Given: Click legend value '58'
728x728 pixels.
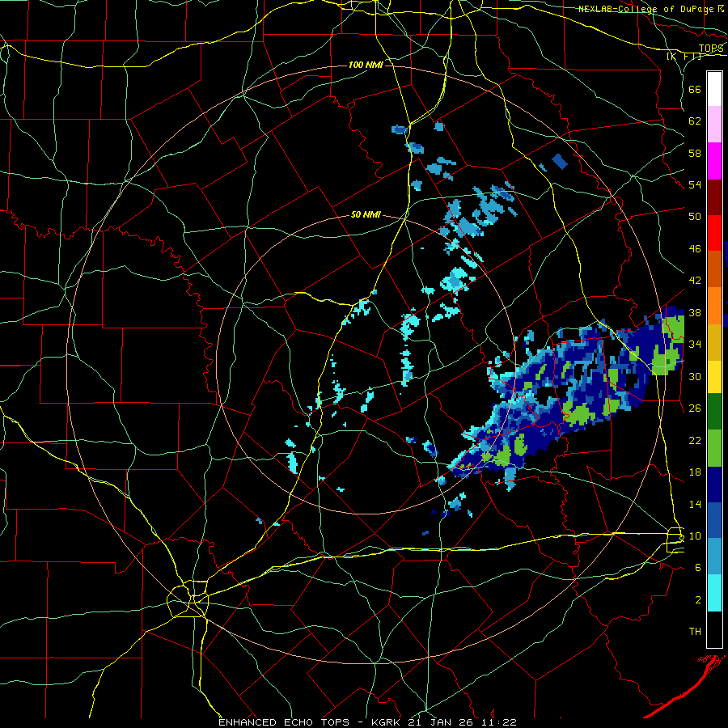Looking at the screenshot, I should pyautogui.click(x=695, y=153).
